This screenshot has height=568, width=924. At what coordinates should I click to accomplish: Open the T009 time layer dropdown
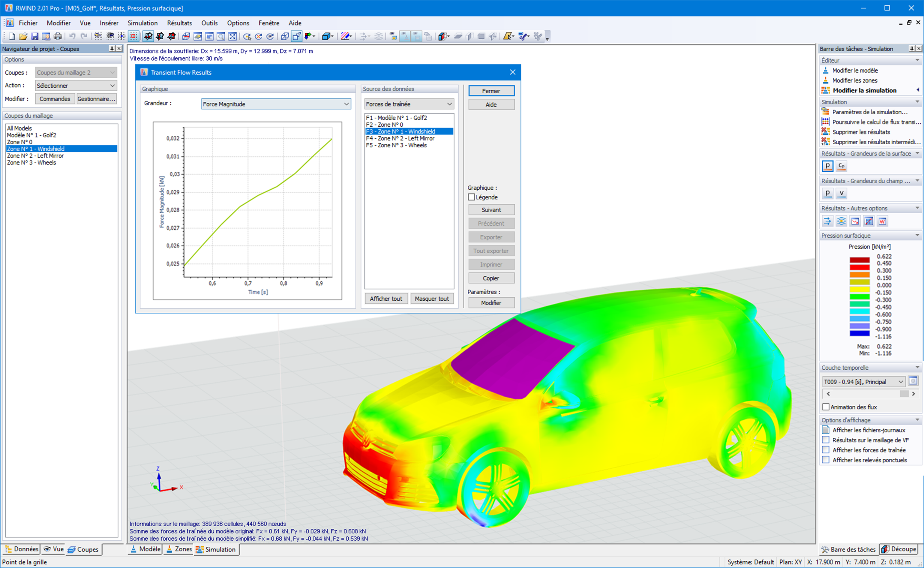tap(900, 382)
